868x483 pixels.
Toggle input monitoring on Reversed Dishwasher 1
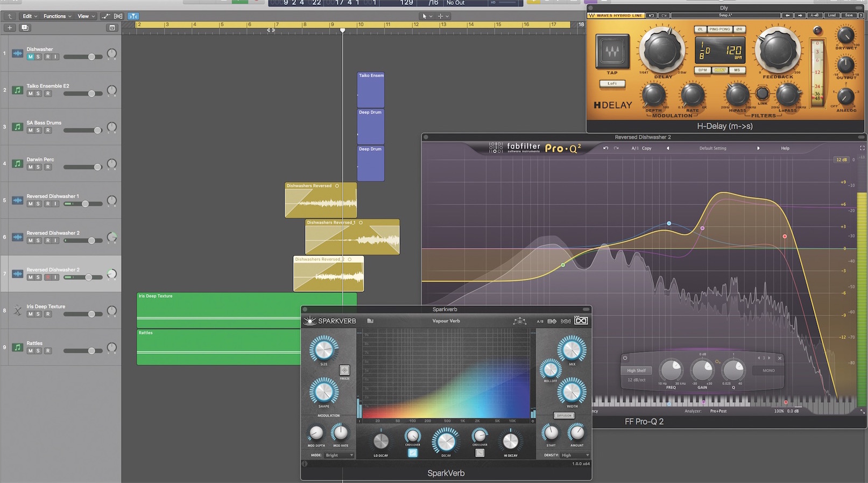(x=55, y=204)
